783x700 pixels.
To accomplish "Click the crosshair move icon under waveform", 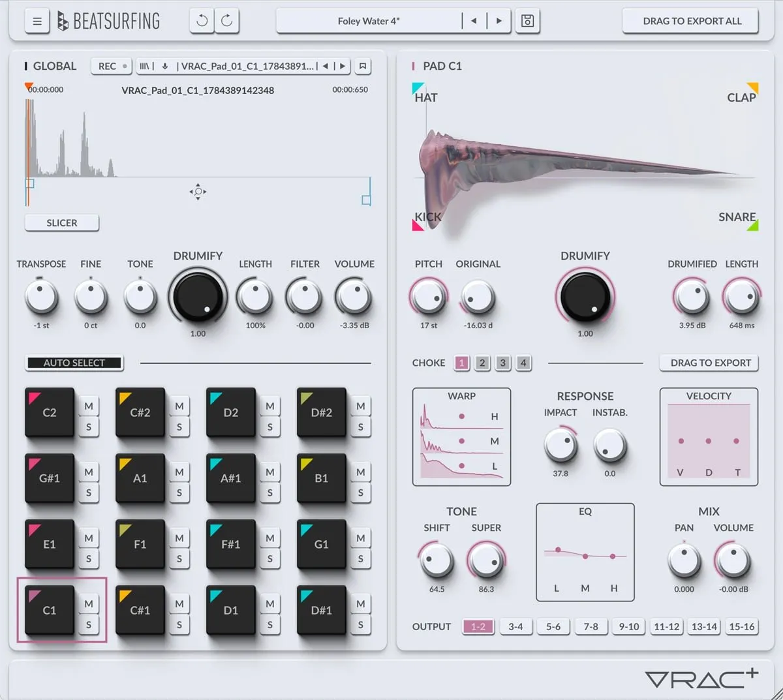I will pyautogui.click(x=198, y=191).
